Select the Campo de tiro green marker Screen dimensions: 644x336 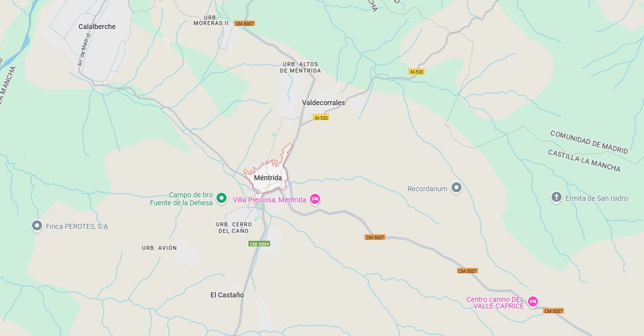tap(221, 198)
